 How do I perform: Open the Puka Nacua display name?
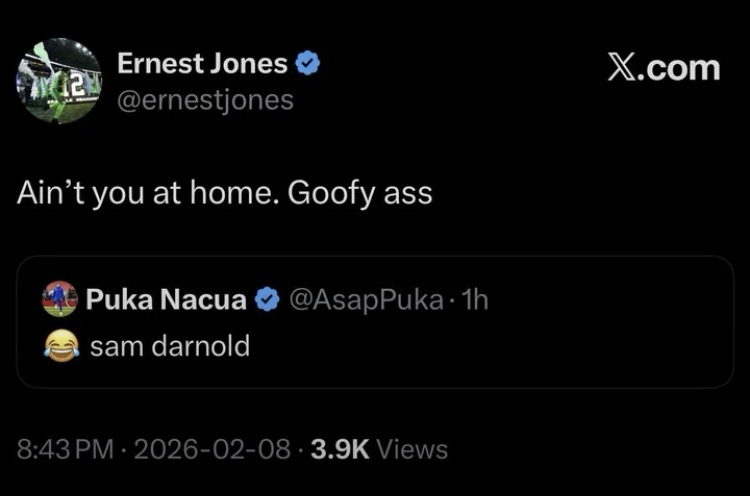(x=166, y=299)
